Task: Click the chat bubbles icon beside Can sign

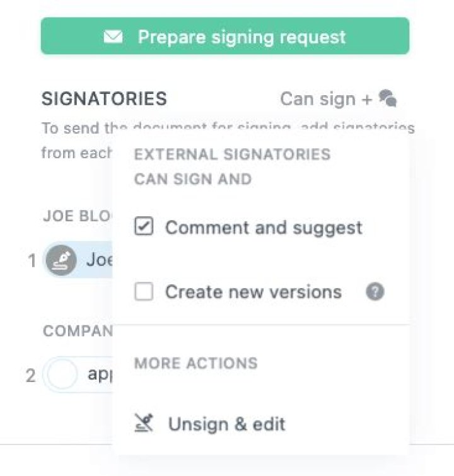Action: [x=388, y=98]
